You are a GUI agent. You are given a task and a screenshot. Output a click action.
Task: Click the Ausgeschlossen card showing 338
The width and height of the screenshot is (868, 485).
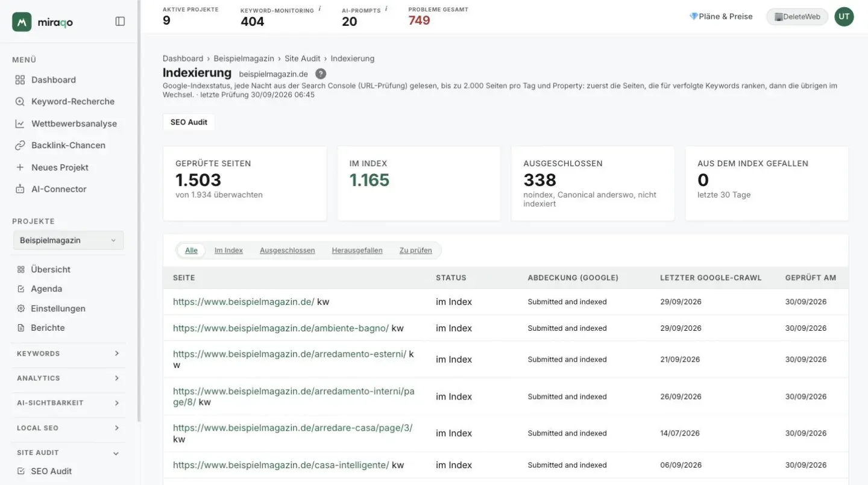(x=593, y=184)
